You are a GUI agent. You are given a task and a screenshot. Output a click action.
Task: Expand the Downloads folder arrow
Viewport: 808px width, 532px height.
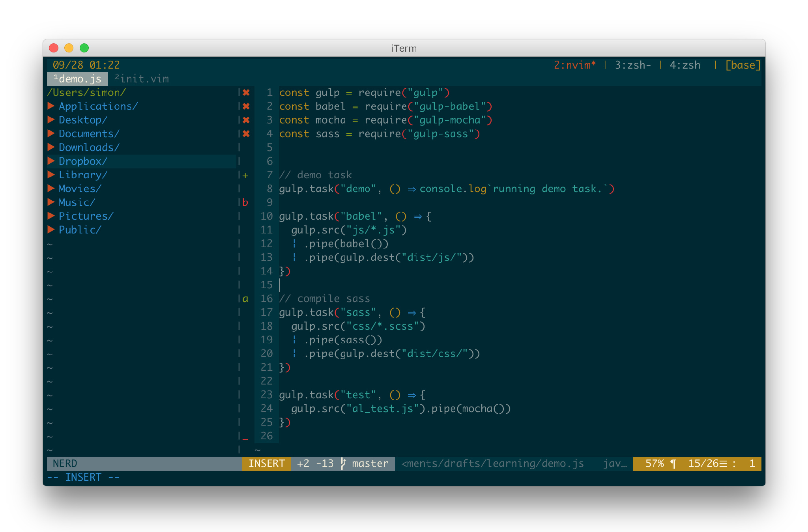[51, 147]
